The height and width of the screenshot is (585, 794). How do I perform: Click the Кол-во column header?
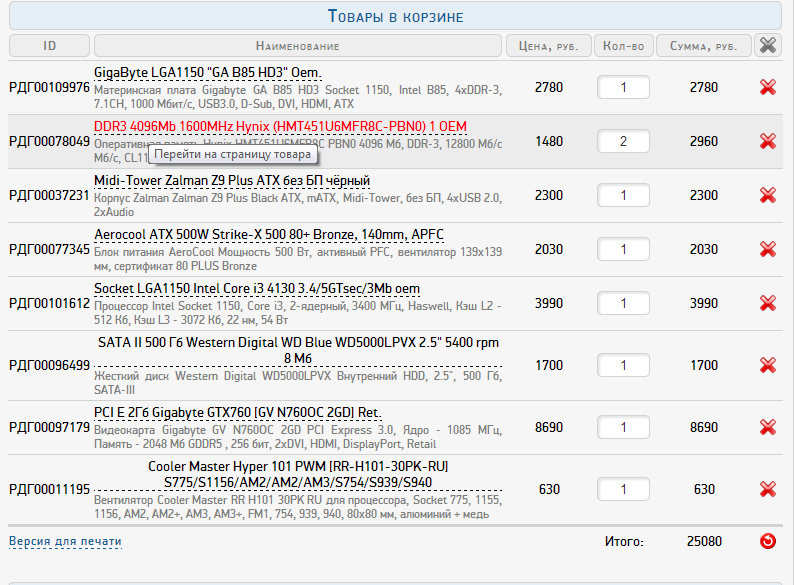(623, 46)
